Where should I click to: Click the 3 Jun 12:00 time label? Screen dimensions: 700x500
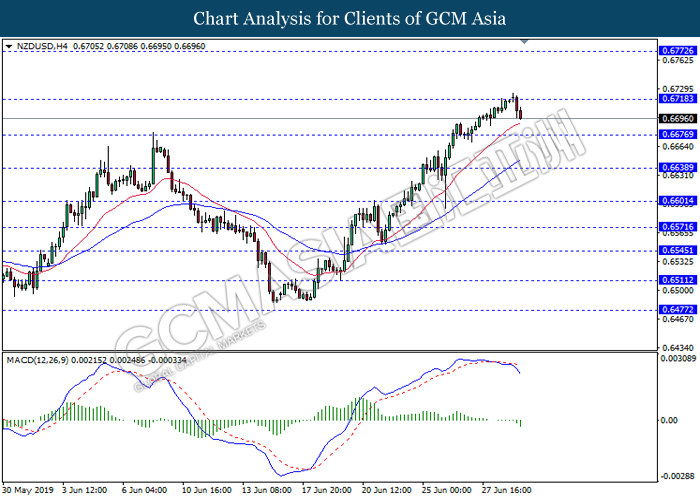coord(85,490)
